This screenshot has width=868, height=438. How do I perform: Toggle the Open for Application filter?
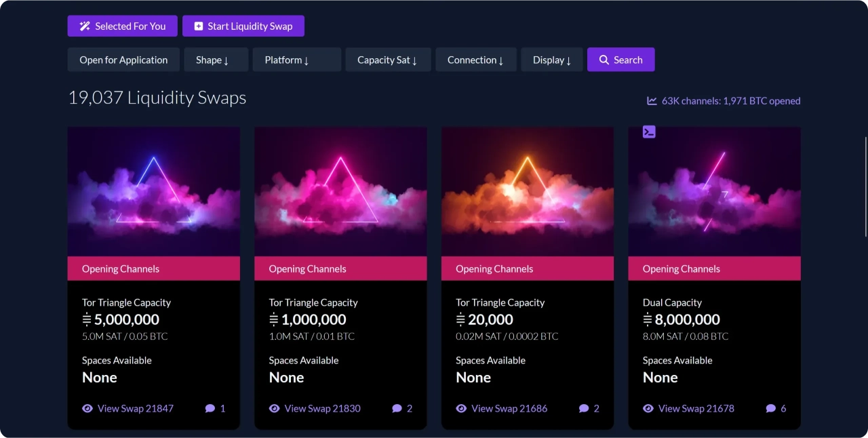[x=123, y=60]
